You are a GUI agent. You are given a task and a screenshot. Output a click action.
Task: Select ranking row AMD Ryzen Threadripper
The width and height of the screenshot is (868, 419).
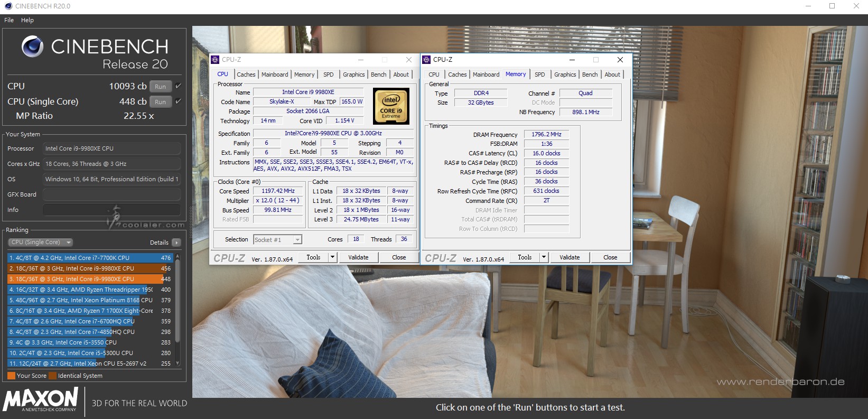90,290
